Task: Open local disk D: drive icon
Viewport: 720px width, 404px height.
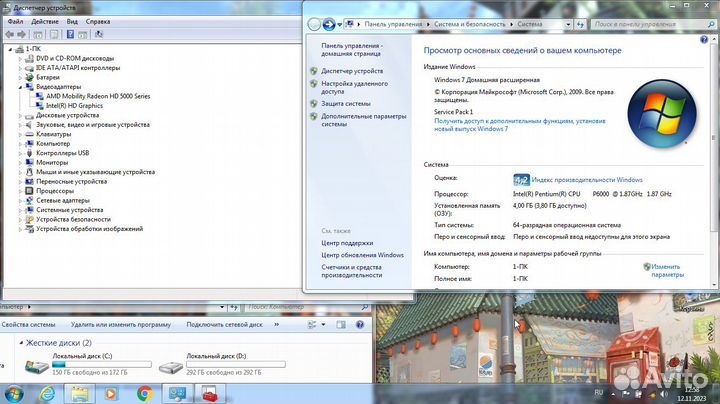Action: 171,367
